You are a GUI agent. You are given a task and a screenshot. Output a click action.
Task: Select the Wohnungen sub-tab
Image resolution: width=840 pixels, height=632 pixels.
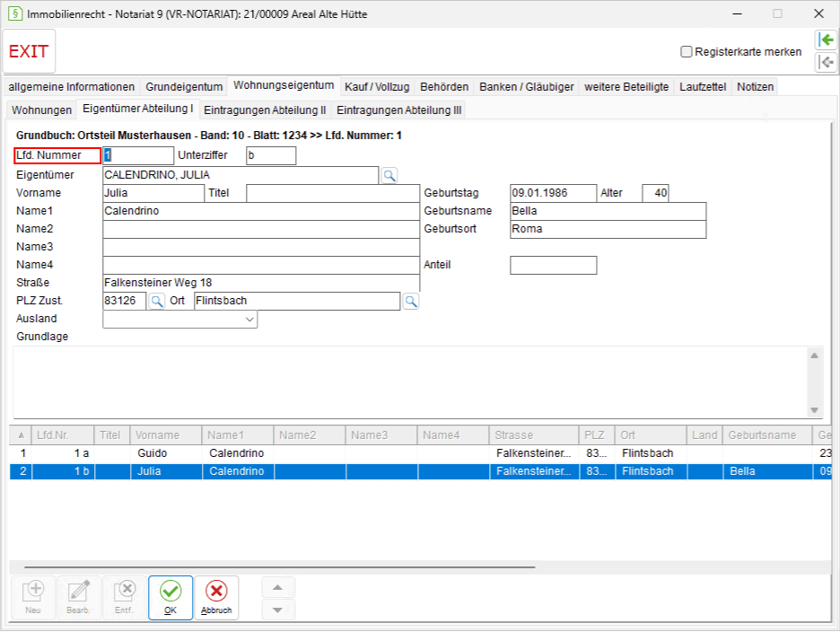coord(42,110)
